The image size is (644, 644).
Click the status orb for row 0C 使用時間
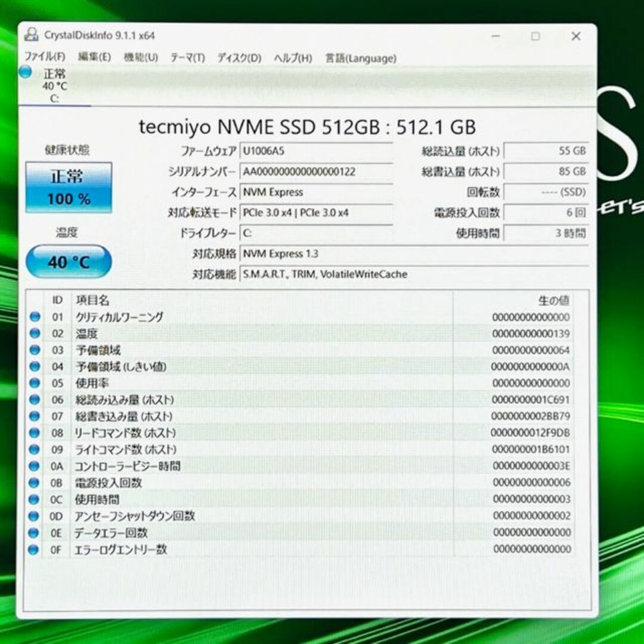(x=34, y=500)
